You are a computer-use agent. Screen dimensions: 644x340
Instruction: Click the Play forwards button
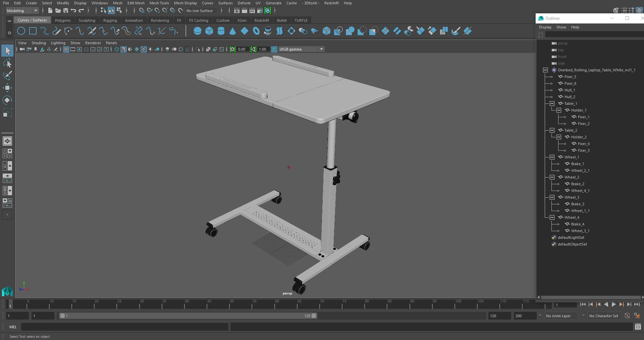(x=613, y=304)
